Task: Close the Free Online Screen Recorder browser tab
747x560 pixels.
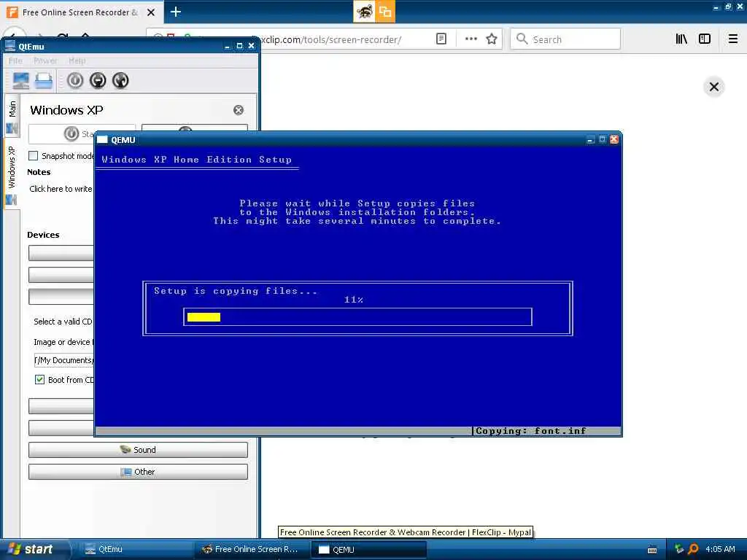Action: point(151,12)
